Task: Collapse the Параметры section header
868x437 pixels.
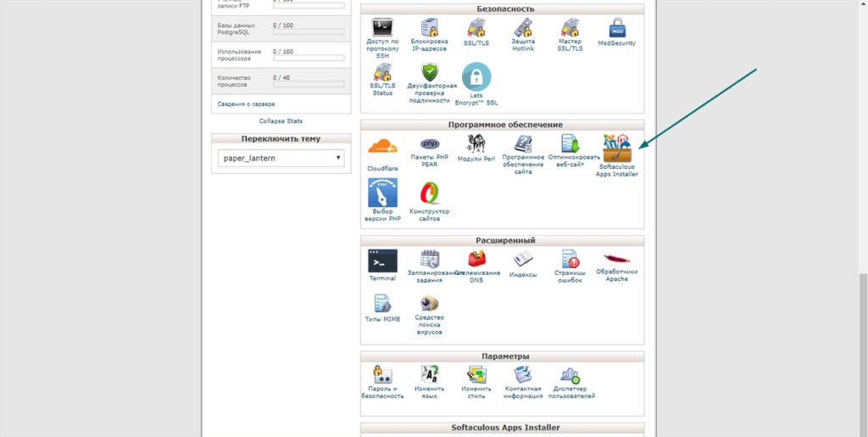Action: point(502,356)
